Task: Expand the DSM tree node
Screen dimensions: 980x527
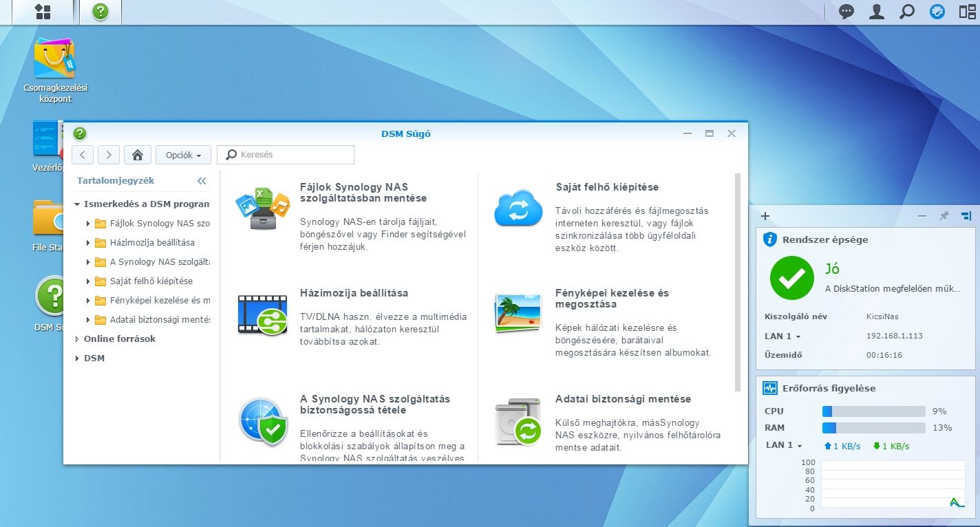Action: click(x=77, y=358)
